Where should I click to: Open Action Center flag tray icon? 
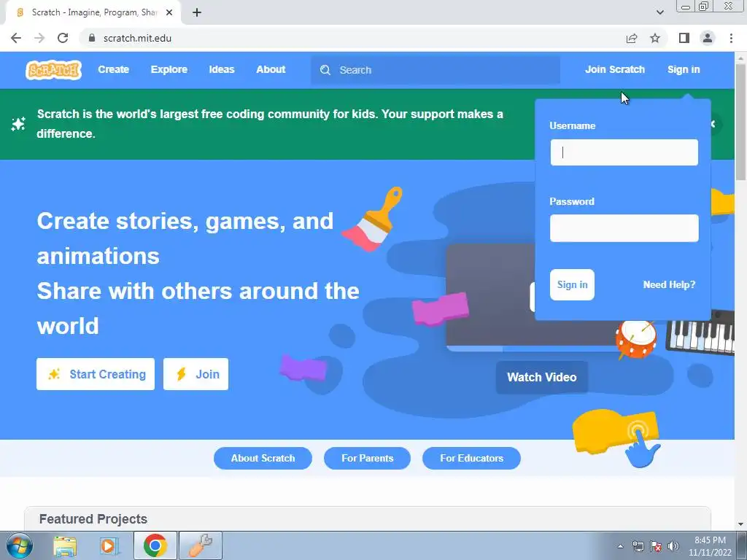(x=656, y=546)
